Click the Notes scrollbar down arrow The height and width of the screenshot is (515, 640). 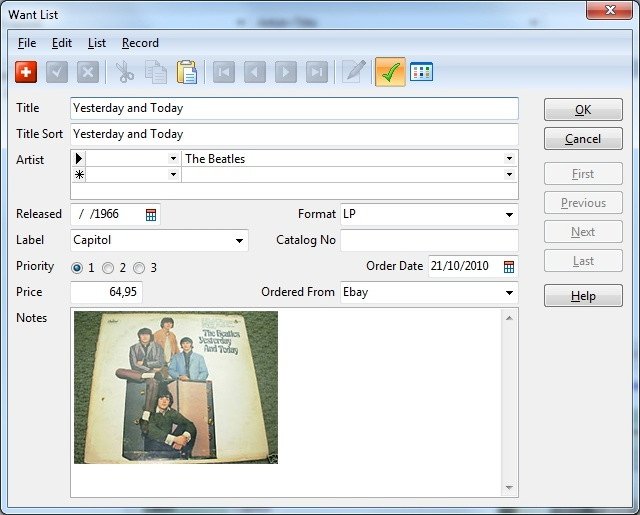pyautogui.click(x=509, y=487)
